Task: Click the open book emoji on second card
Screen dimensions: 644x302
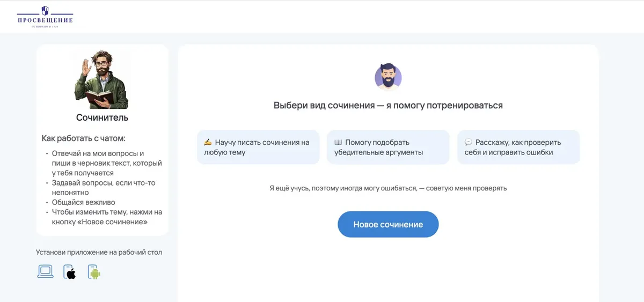Action: [338, 143]
